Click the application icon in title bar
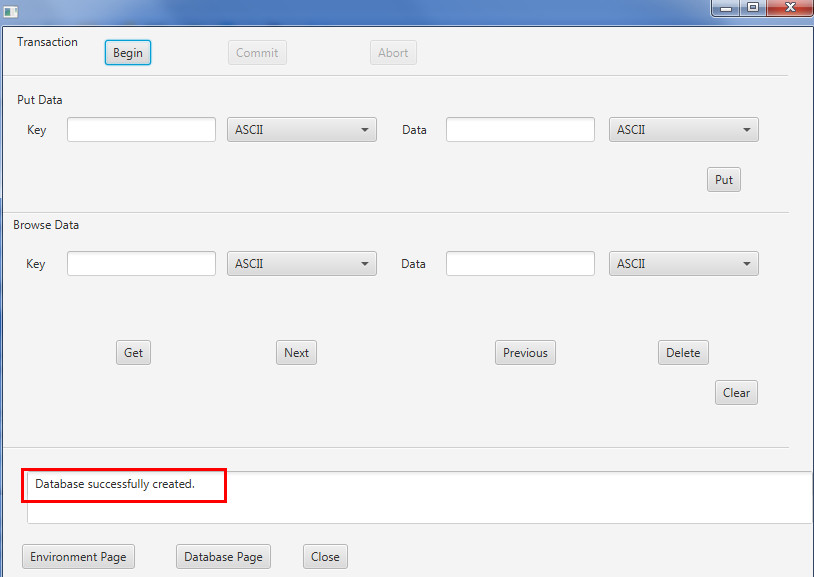Screen dimensions: 814x577 tap(11, 11)
